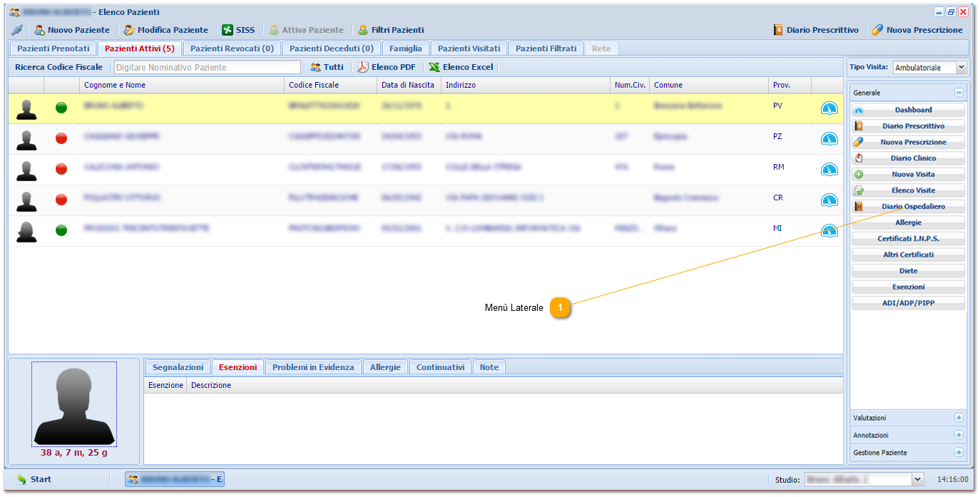Click the patient name search field
This screenshot has height=497, width=980.
pos(207,67)
